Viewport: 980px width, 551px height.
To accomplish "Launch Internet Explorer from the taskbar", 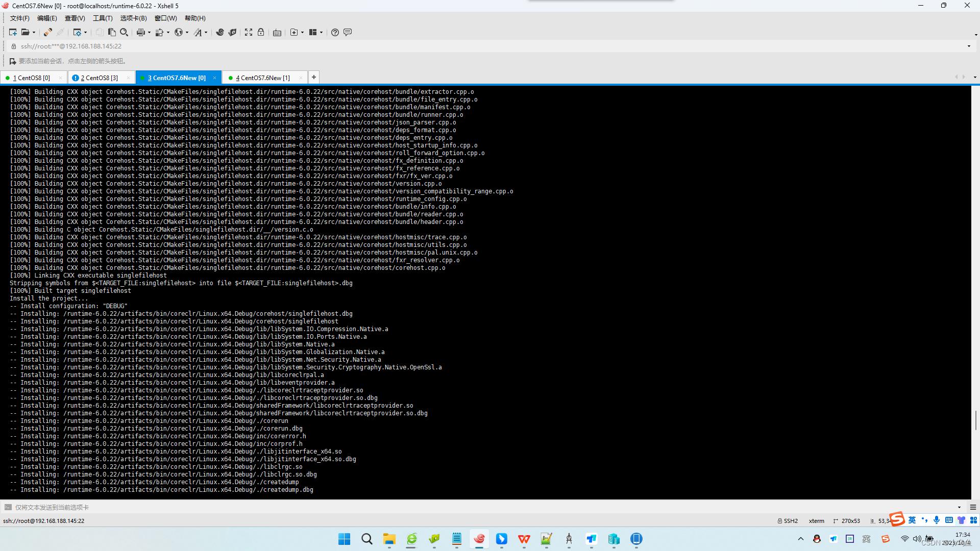I will pos(411,539).
